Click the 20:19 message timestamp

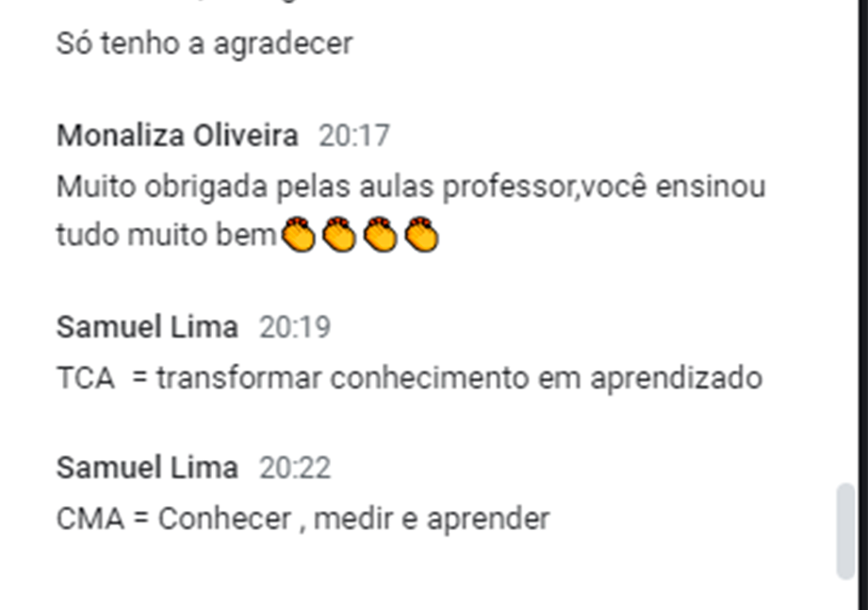click(295, 326)
